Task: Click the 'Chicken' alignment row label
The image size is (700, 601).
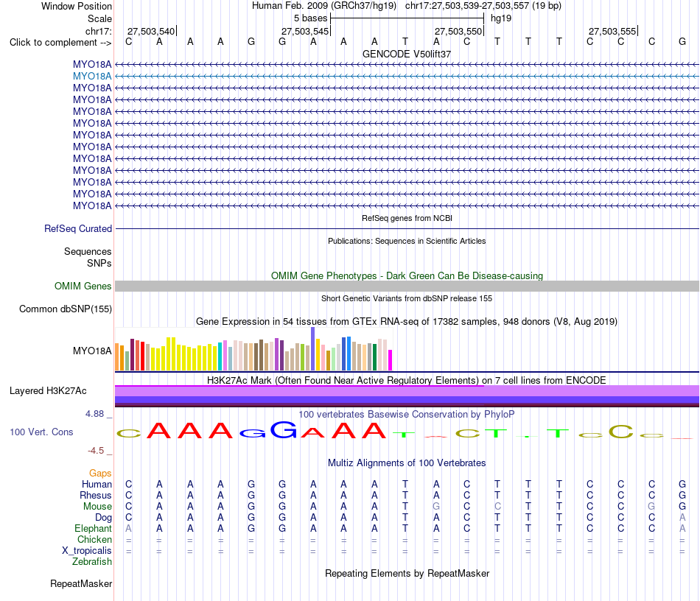Action: coord(94,539)
